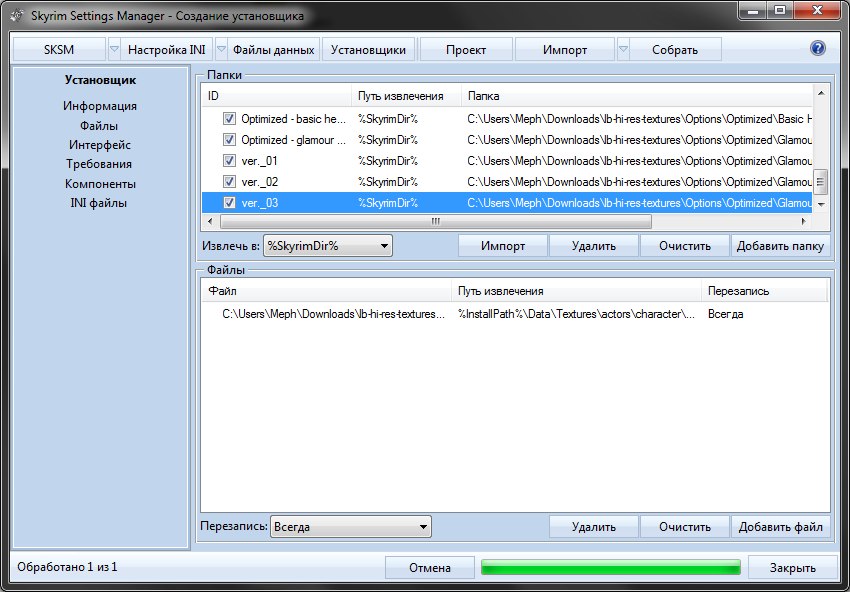Click the Закрыть button
Image resolution: width=850 pixels, height=592 pixels.
point(793,568)
